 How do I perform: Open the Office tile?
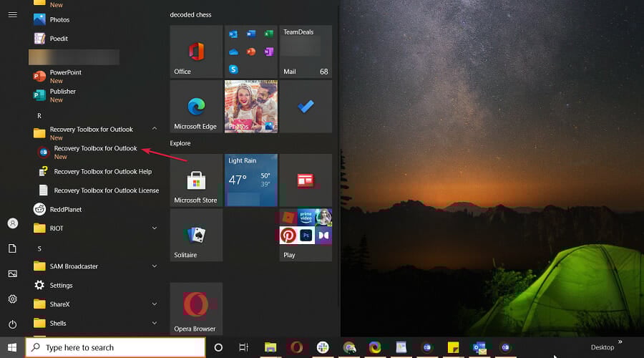[x=196, y=52]
